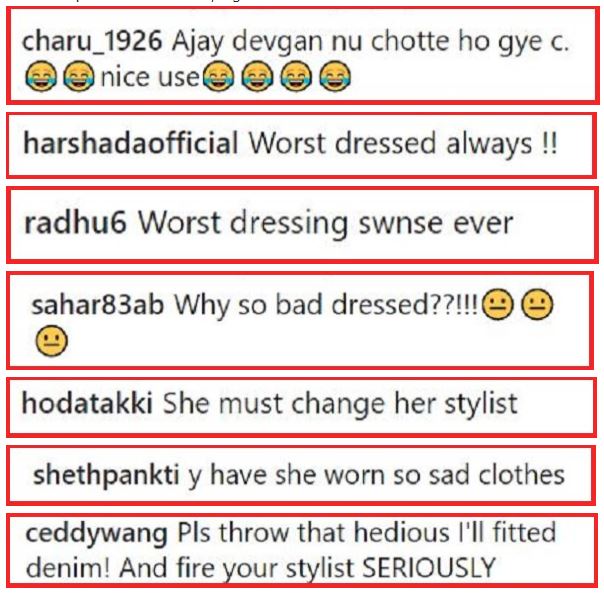Click the second laughing emoji before 'nice use'
This screenshot has height=597, width=604.
[79, 76]
